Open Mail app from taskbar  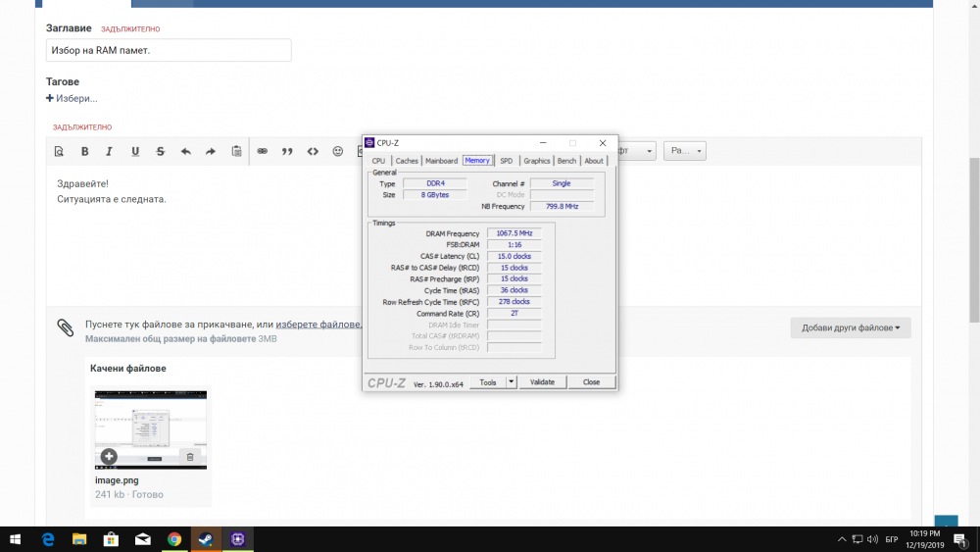coord(142,539)
